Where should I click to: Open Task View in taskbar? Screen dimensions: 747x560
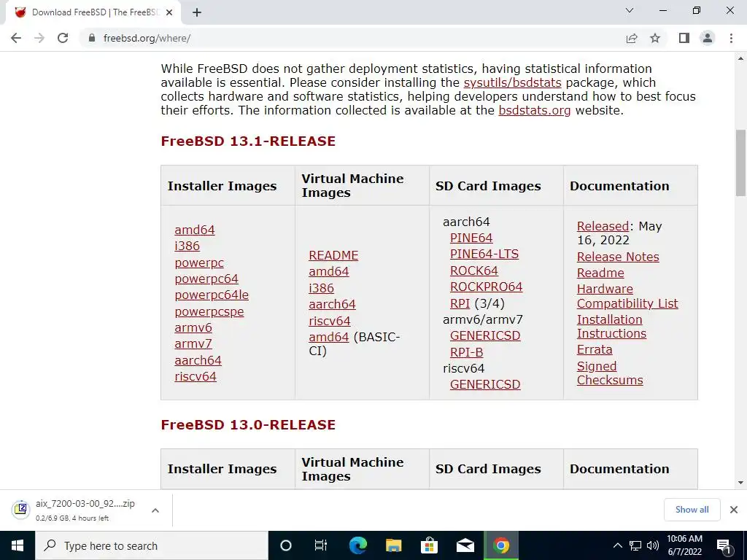pyautogui.click(x=321, y=545)
